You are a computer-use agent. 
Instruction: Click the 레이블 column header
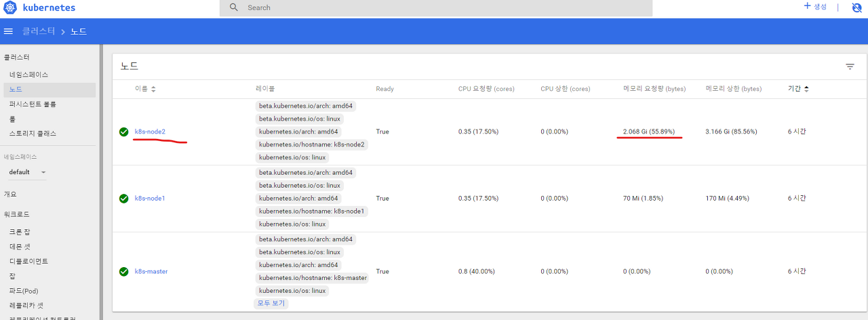coord(265,89)
